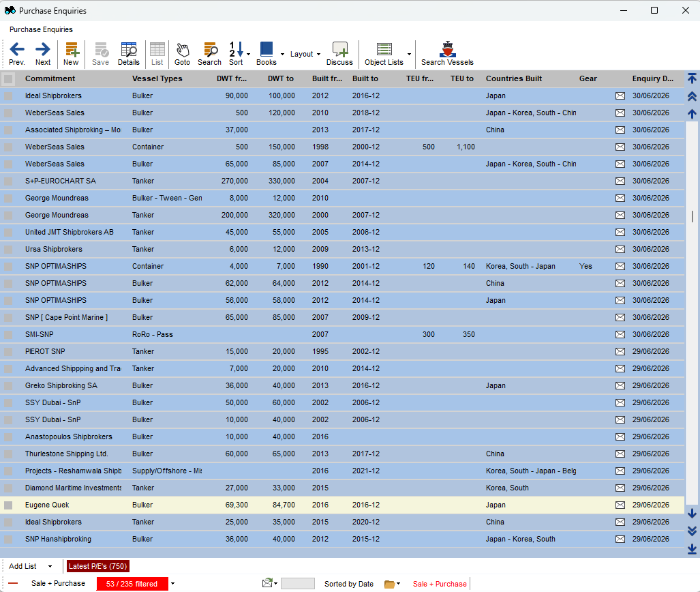Screen dimensions: 700x592
Task: Click the Gear column header
Action: click(x=588, y=78)
